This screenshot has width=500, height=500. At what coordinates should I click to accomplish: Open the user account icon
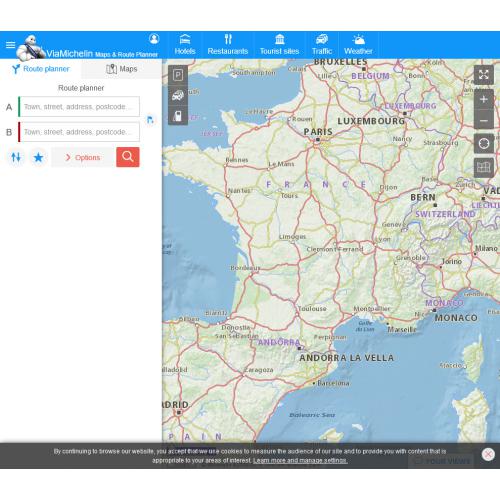click(154, 39)
